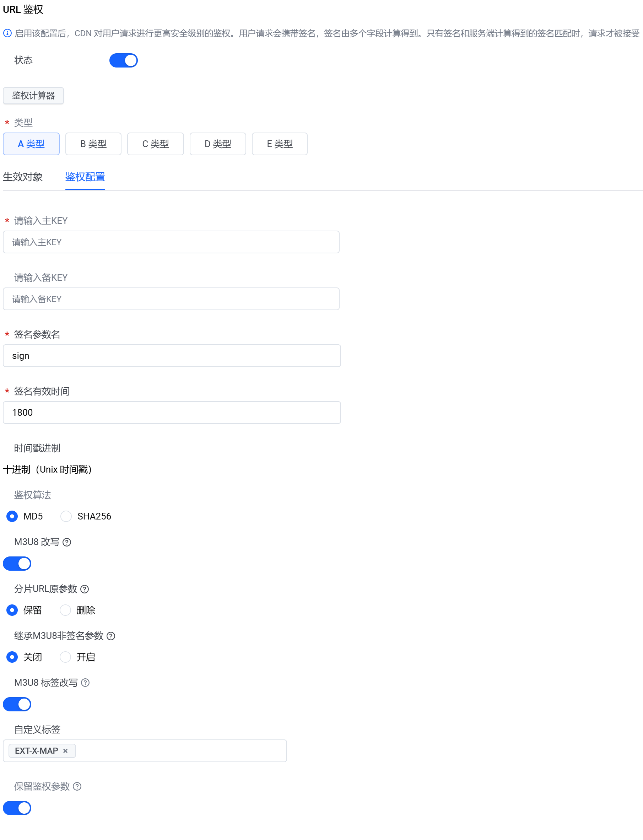The image size is (643, 840).
Task: Turn off the M3U8 标签改写 switch
Action: [x=17, y=704]
